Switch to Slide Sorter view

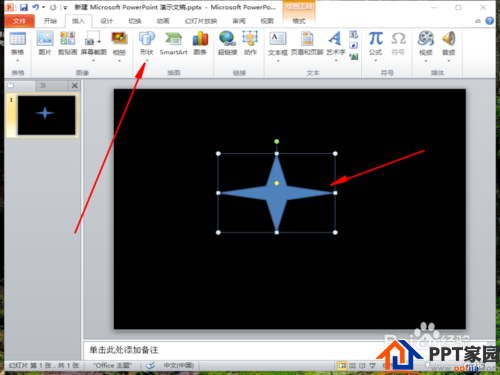coord(352,366)
